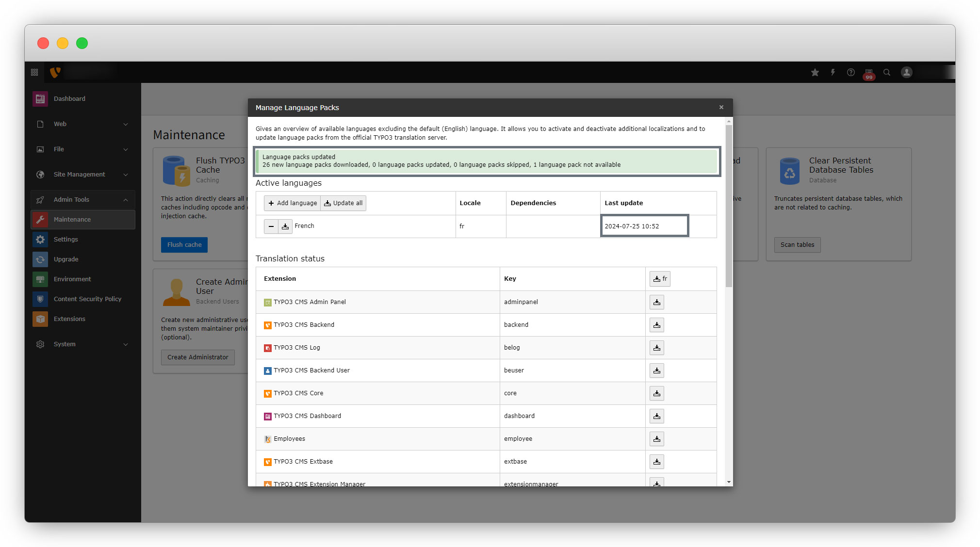Open the Settings module in sidebar
The height and width of the screenshot is (547, 980).
pos(66,240)
